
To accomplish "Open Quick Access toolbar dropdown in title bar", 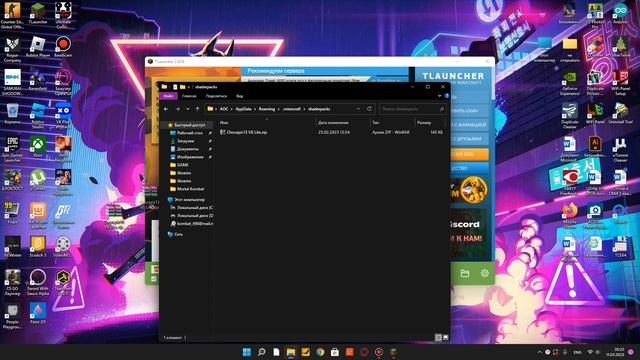I will pyautogui.click(x=189, y=87).
